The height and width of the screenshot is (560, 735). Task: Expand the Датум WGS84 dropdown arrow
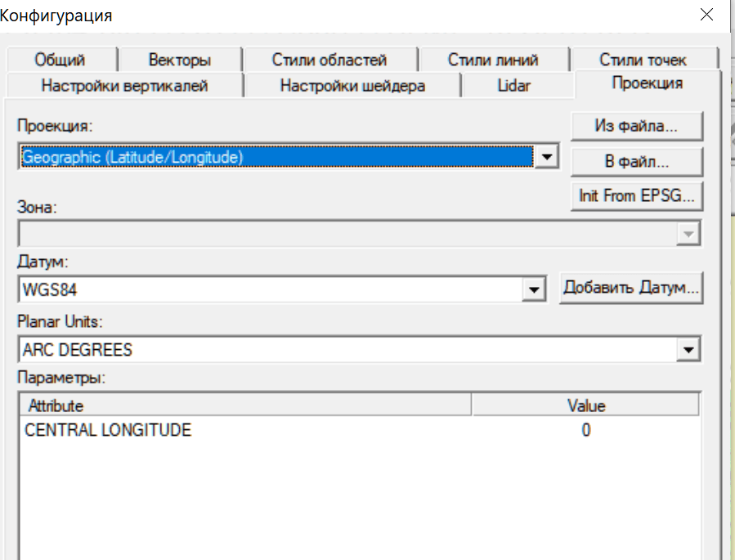point(534,289)
